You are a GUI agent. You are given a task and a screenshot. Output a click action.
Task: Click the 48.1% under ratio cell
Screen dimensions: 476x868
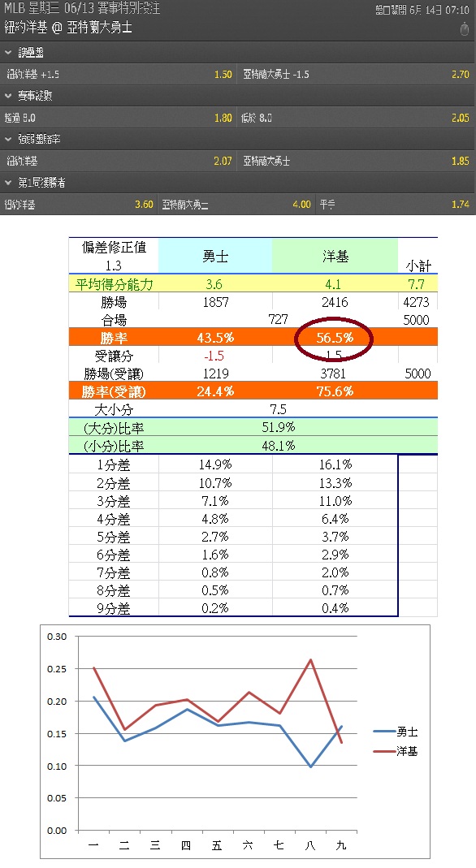point(278,445)
